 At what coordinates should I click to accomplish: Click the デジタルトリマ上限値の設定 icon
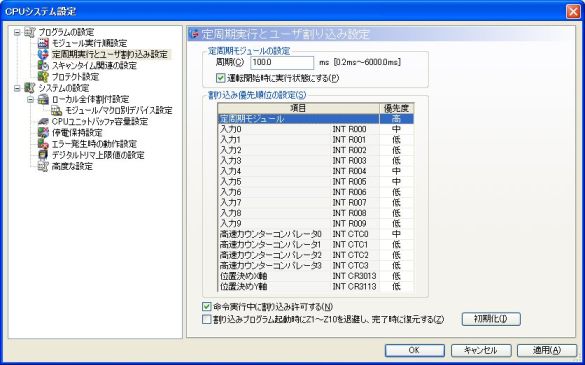click(43, 155)
